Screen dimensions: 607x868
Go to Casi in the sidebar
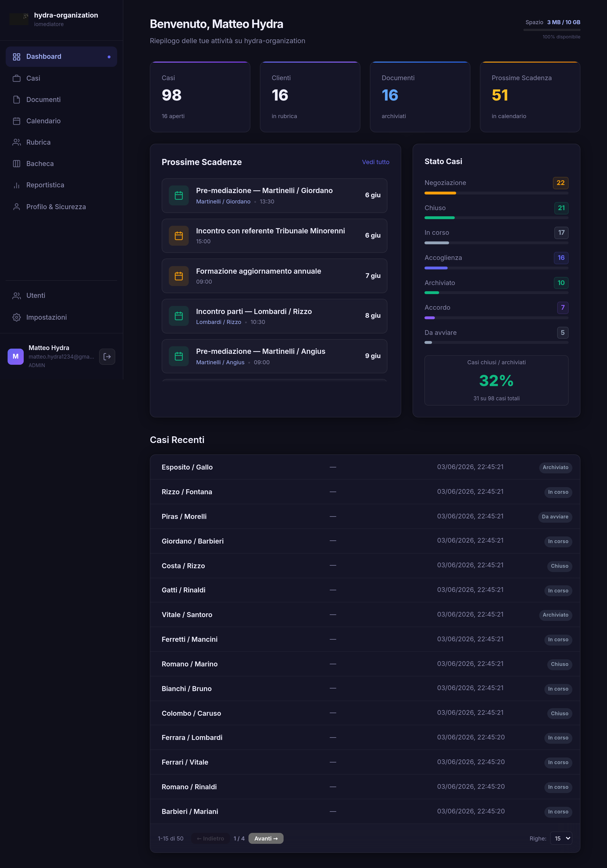click(61, 78)
